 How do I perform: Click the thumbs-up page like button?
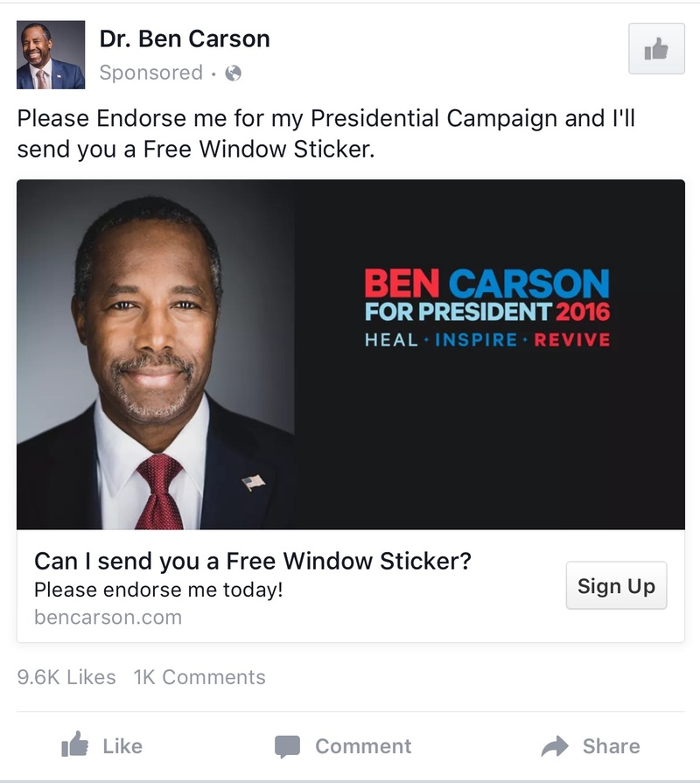tap(656, 48)
